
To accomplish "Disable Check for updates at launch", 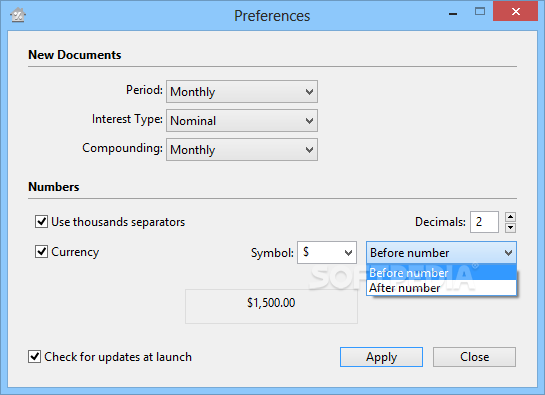I will pos(34,357).
